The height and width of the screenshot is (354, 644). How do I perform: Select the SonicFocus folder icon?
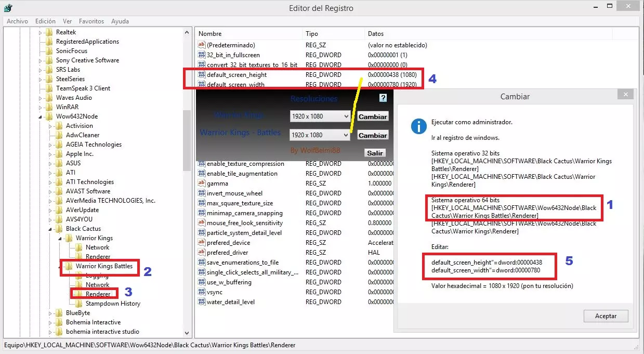49,51
